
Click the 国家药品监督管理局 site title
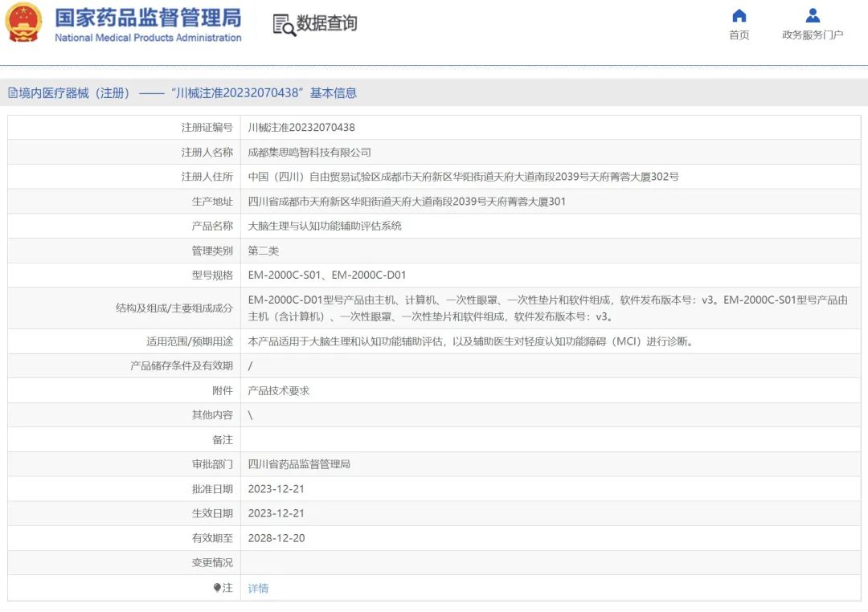[148, 18]
